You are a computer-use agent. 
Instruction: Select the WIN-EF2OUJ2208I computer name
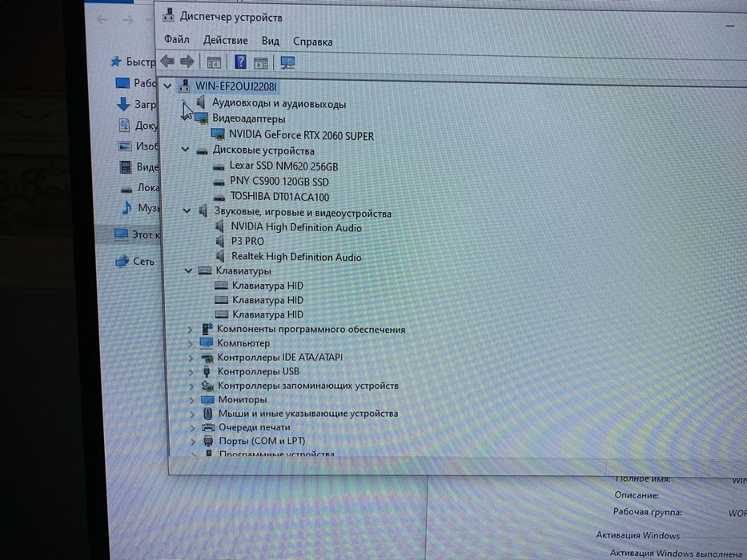(236, 86)
